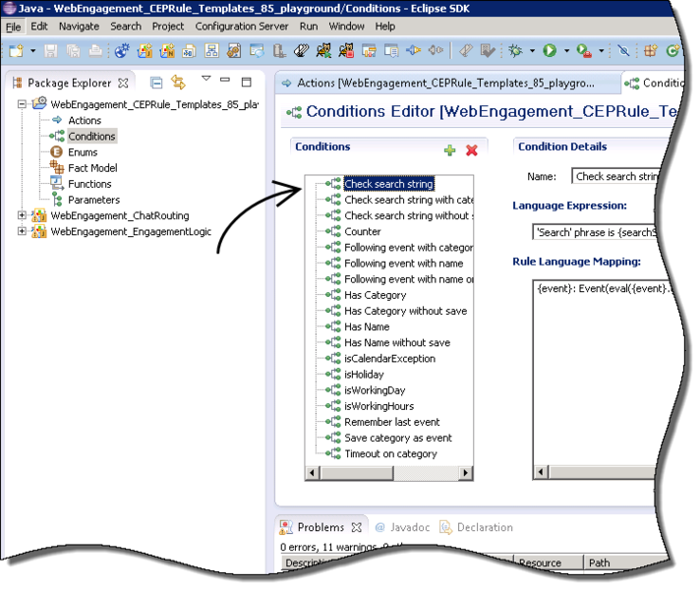The height and width of the screenshot is (590, 700).
Task: Close the Package Explorer view tab
Action: (x=123, y=83)
